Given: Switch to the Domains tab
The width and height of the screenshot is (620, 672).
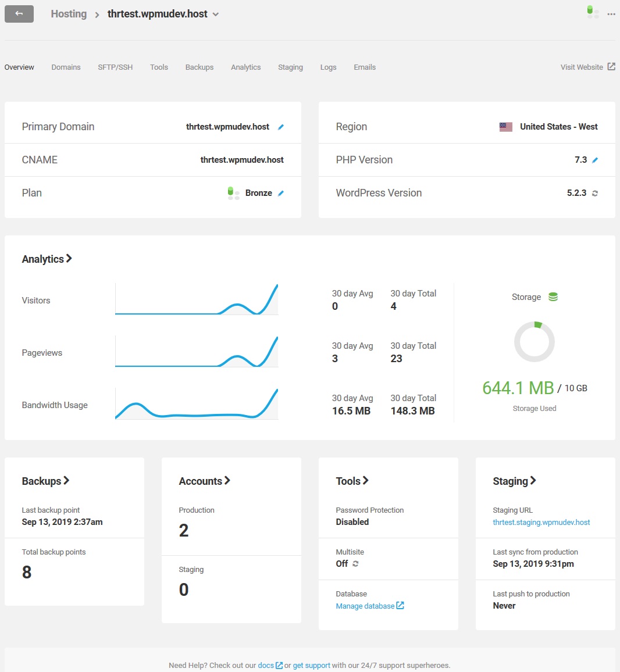Looking at the screenshot, I should [x=66, y=67].
